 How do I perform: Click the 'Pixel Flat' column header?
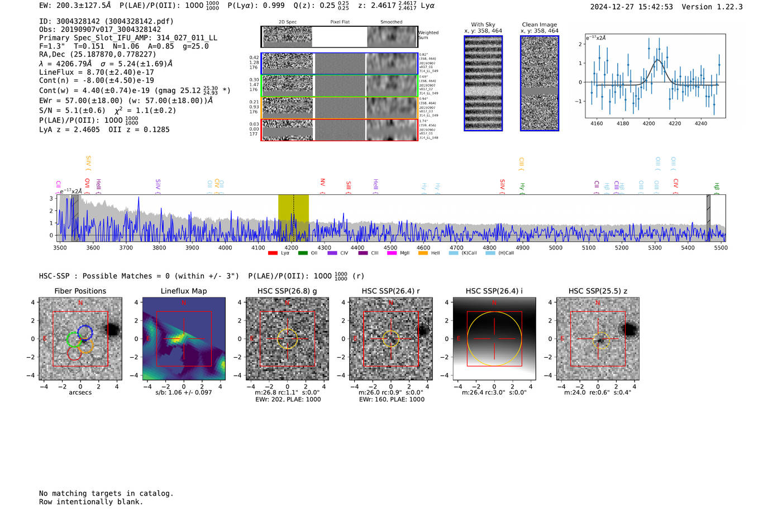340,22
